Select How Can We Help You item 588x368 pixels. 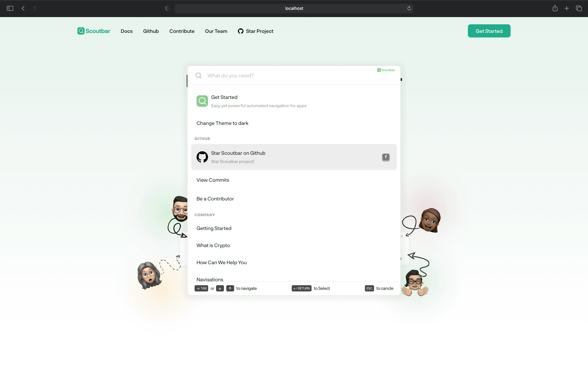[x=294, y=262]
